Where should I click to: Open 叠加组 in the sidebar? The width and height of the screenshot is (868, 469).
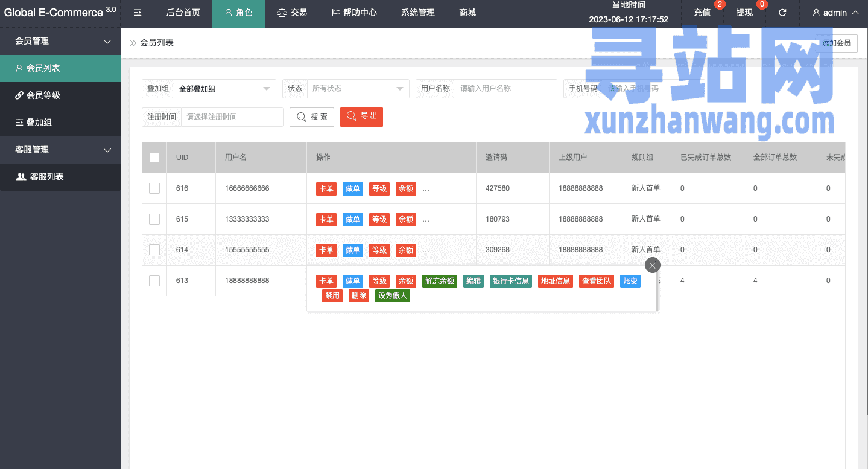(39, 123)
